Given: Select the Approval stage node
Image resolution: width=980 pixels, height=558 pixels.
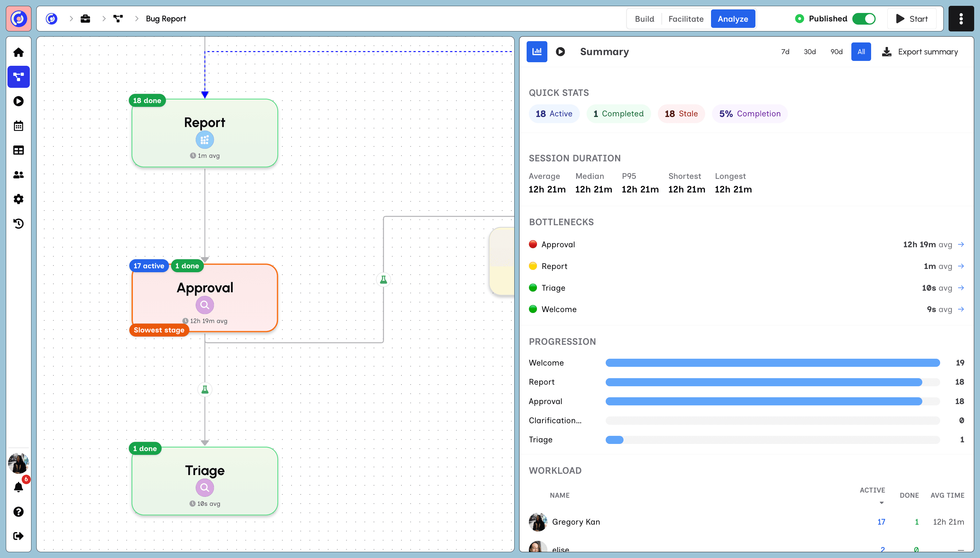Looking at the screenshot, I should tap(205, 298).
